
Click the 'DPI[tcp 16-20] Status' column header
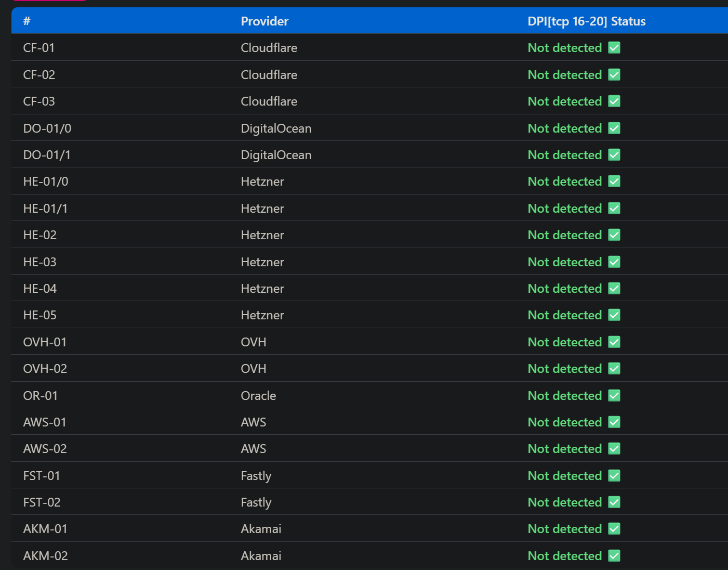click(587, 21)
